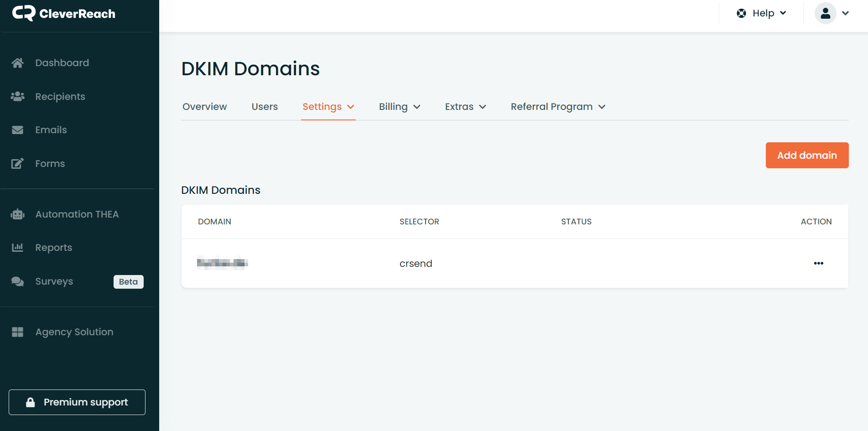The height and width of the screenshot is (431, 868).
Task: Click the Agency Solution grid icon
Action: tap(18, 332)
